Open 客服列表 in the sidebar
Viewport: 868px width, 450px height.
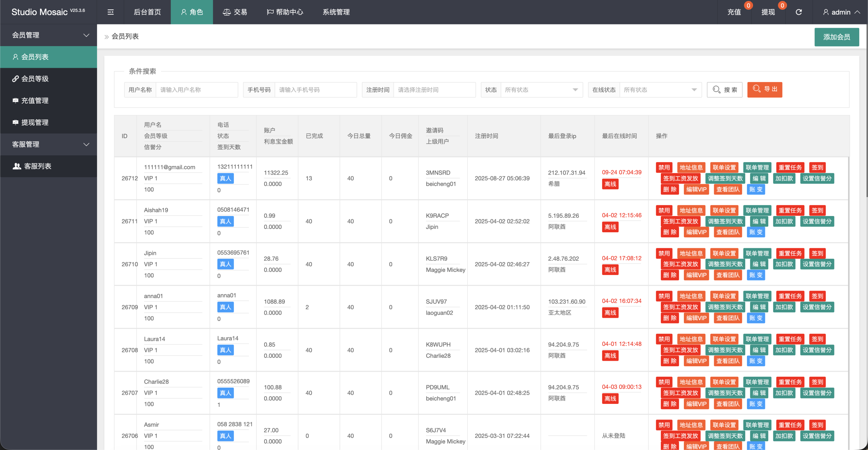37,166
